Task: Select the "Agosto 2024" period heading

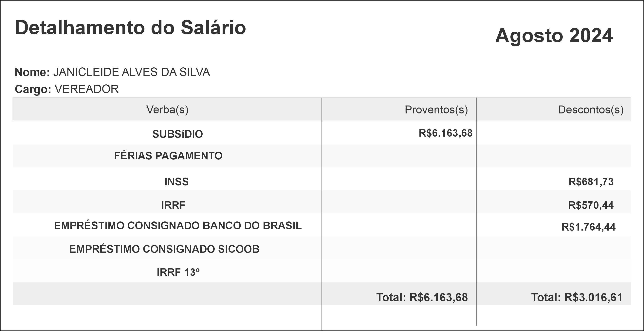Action: coord(554,35)
